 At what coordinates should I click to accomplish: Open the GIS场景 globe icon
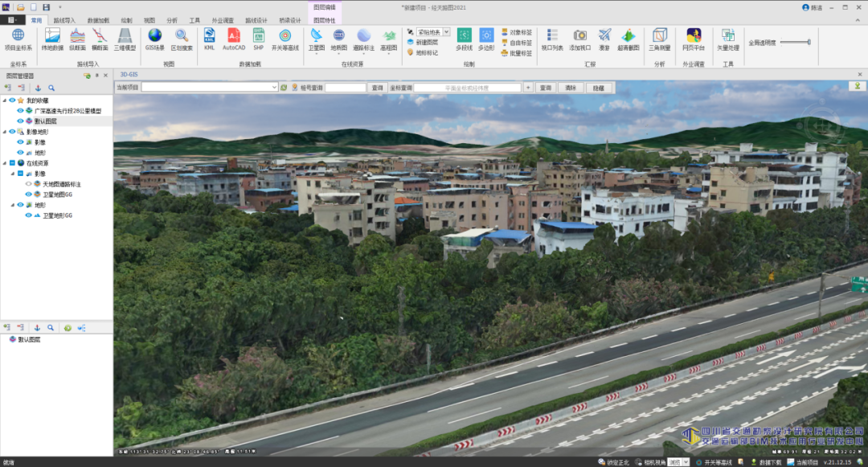[x=155, y=39]
